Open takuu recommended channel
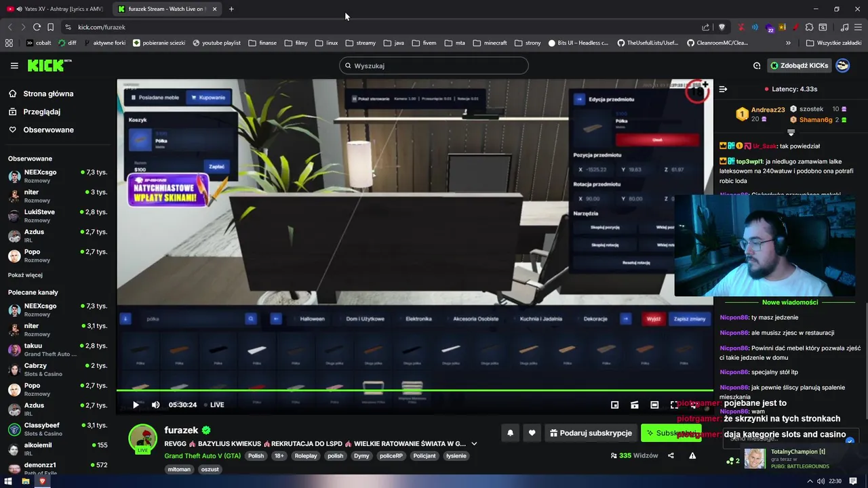The height and width of the screenshot is (488, 868). coord(58,350)
